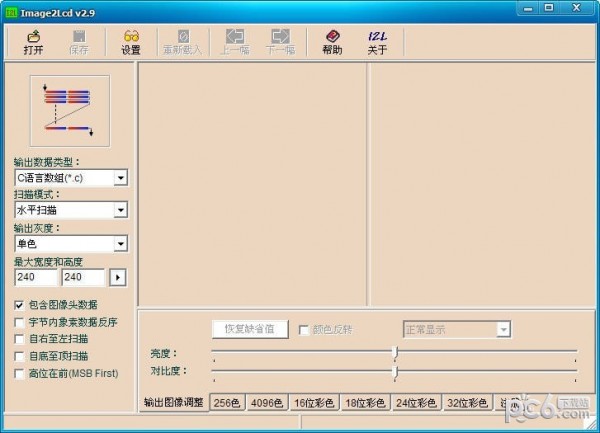Toggle the 颜色反转 checkbox
Image resolution: width=600 pixels, height=433 pixels.
click(x=303, y=330)
